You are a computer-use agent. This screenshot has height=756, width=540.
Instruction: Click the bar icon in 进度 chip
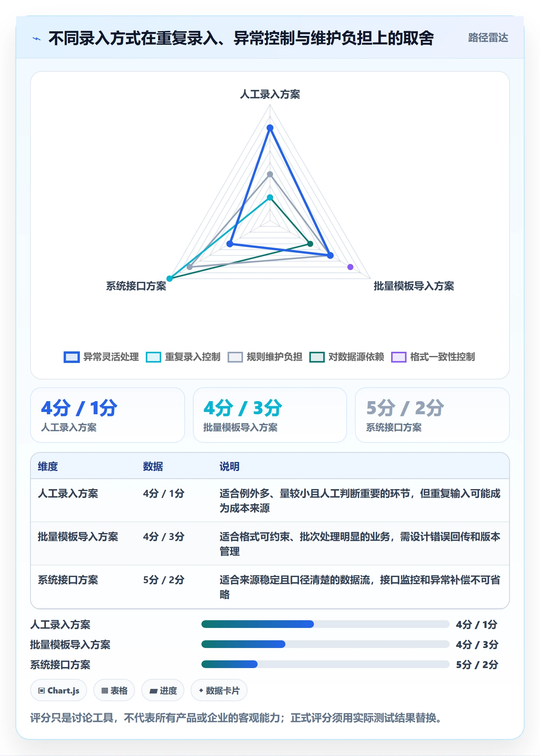pyautogui.click(x=153, y=691)
